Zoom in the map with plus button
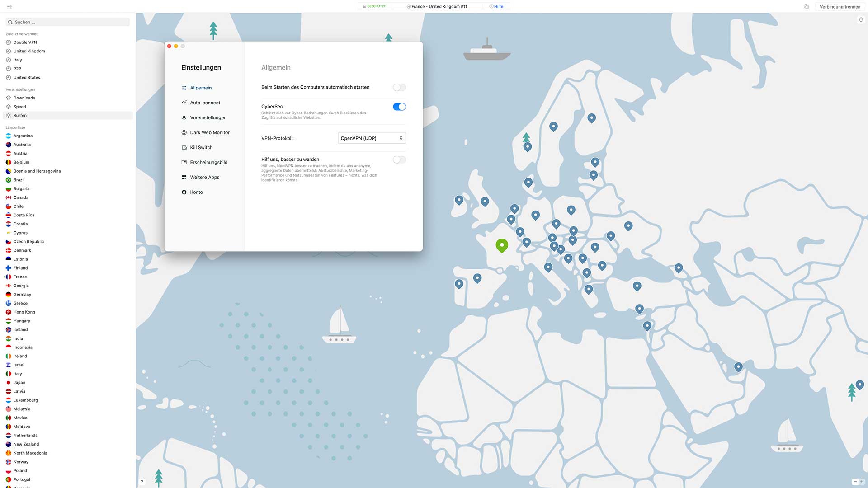868x488 pixels. (862, 482)
